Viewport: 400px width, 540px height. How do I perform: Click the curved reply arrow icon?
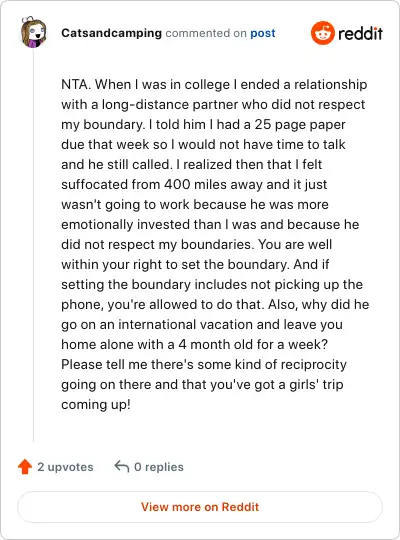[x=122, y=467]
